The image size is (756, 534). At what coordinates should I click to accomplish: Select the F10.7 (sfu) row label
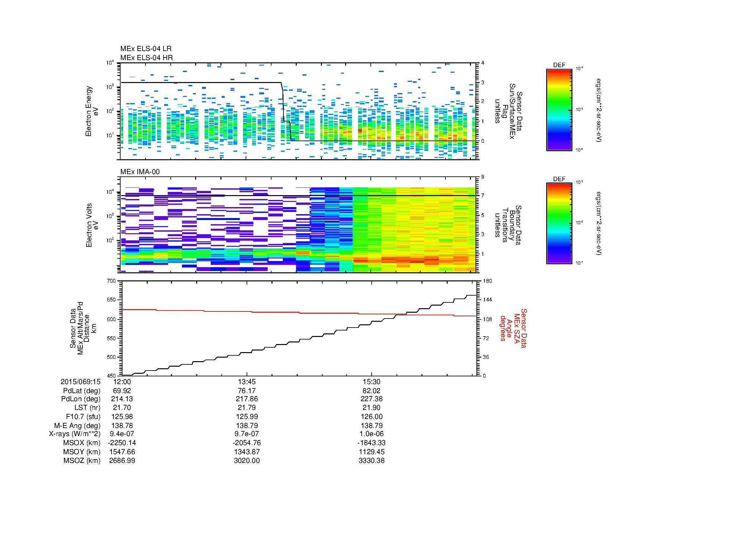pyautogui.click(x=83, y=417)
